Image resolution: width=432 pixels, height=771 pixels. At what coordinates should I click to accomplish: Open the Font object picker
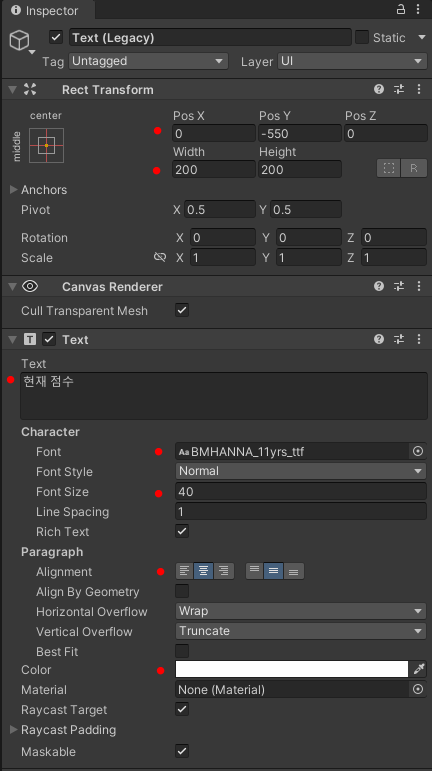point(418,451)
